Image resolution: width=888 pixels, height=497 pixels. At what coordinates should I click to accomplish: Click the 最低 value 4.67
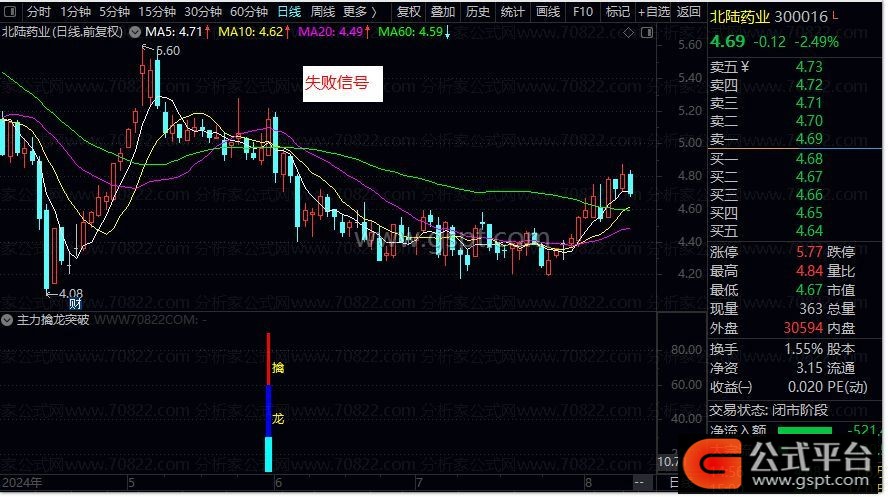[809, 290]
